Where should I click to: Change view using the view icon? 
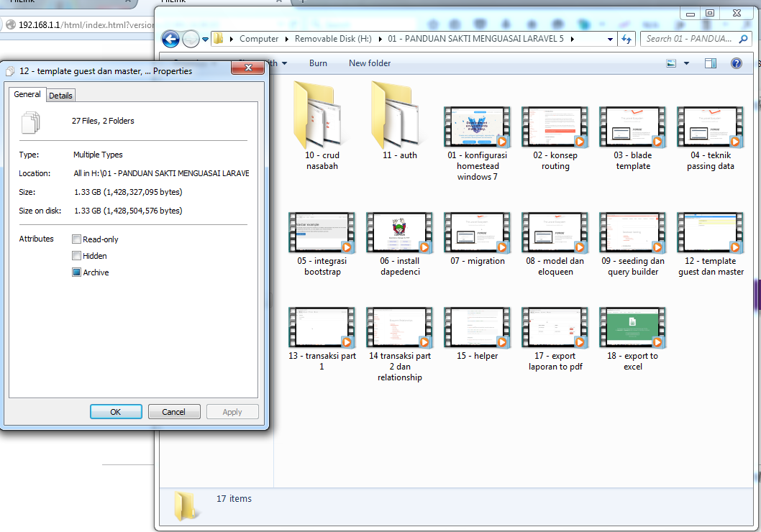point(671,63)
